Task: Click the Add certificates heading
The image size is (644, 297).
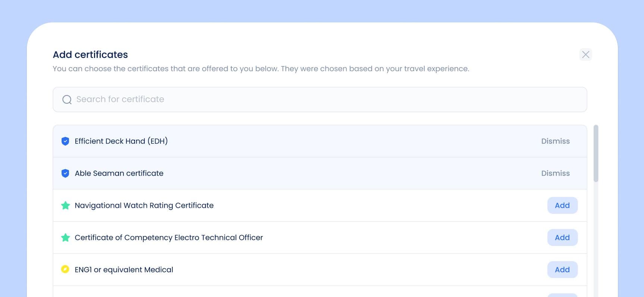Action: tap(90, 54)
